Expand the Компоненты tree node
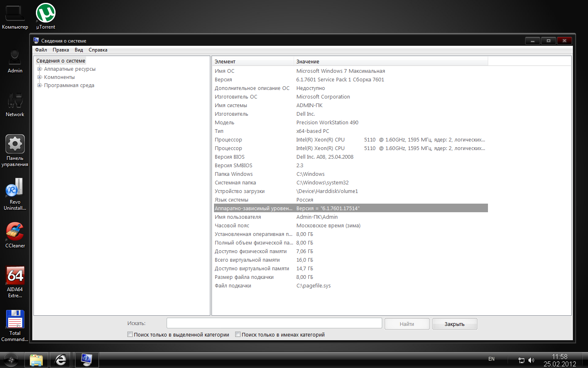This screenshot has height=368, width=588. click(40, 77)
